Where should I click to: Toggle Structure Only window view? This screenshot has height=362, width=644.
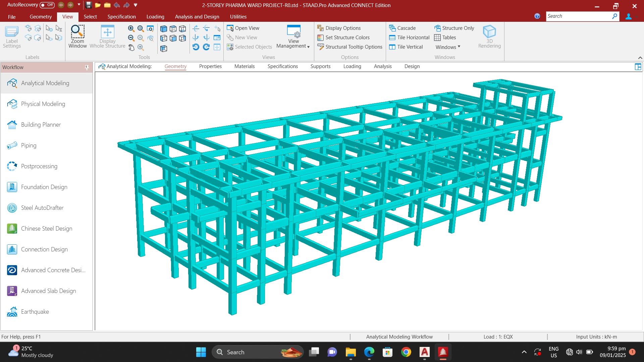coord(454,28)
